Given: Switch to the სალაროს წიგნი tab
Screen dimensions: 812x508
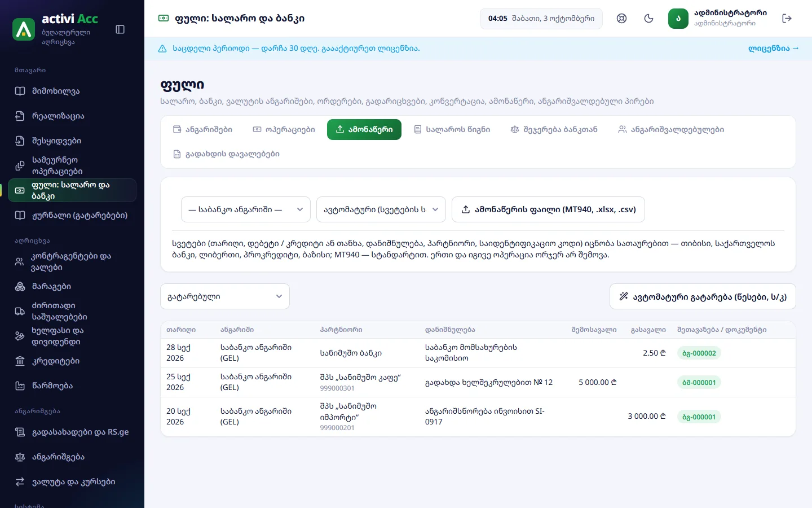Looking at the screenshot, I should coord(452,129).
